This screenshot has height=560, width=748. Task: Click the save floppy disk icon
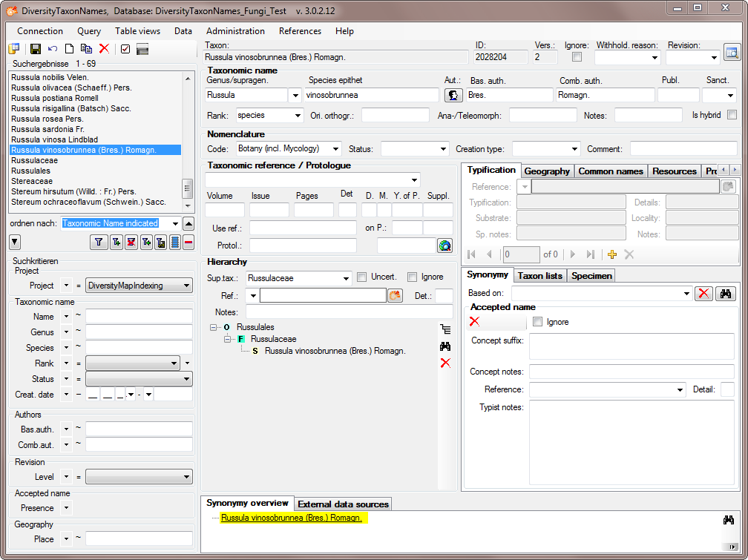[35, 49]
